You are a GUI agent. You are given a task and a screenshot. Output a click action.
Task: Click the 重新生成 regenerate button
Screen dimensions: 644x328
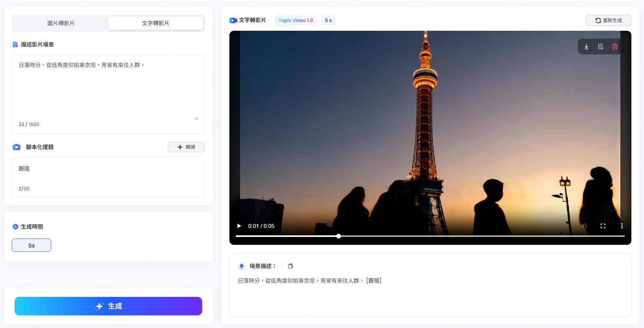point(609,20)
